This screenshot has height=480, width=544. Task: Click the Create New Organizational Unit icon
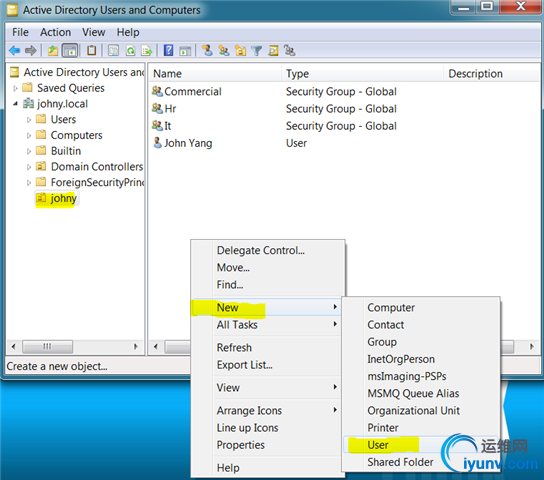click(x=240, y=51)
